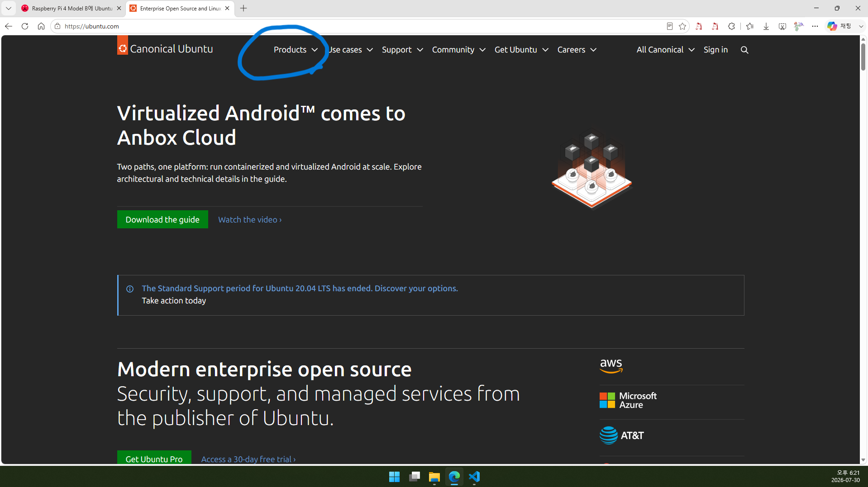
Task: Open the tab actions dropdown arrow
Action: [9, 8]
